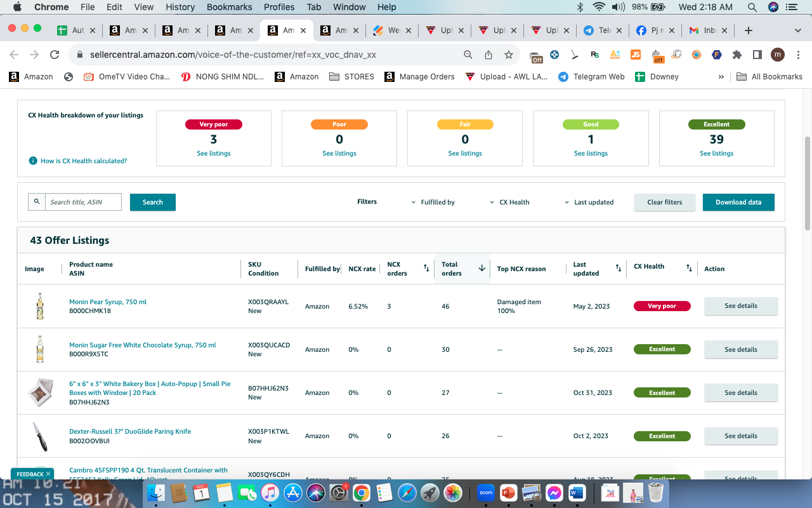Sort the table by Total orders arrow
Screen dimensions: 812x508
[481, 269]
